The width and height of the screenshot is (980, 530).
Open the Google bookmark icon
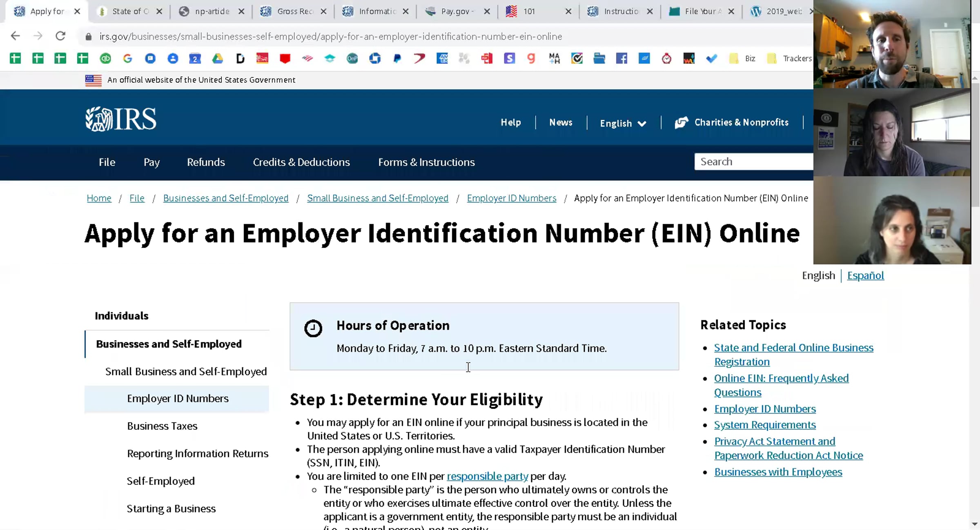tap(128, 59)
